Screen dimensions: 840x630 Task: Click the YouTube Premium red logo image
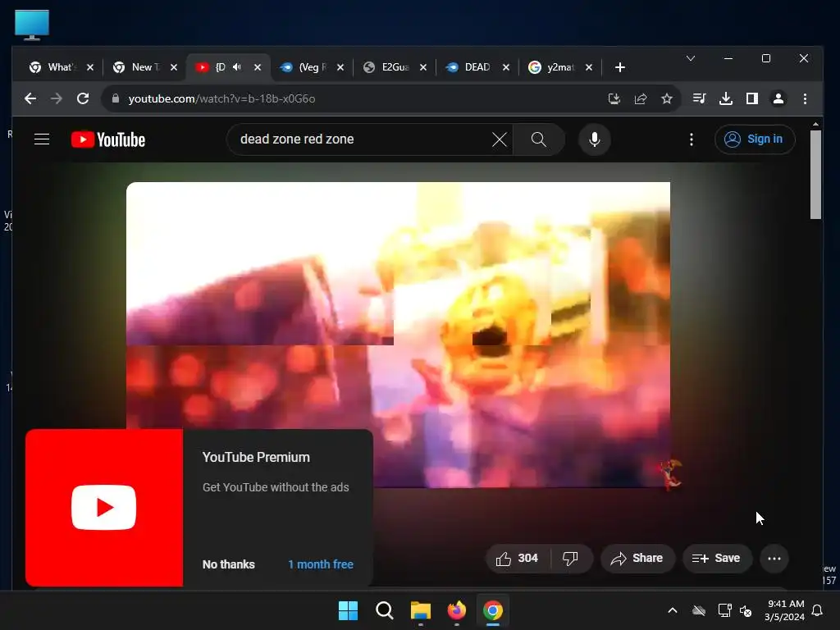pos(104,507)
